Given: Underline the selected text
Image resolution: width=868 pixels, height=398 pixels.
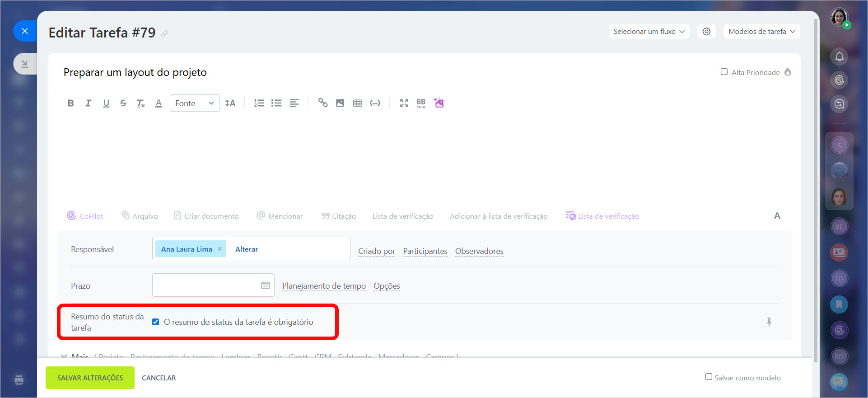Looking at the screenshot, I should (x=106, y=103).
